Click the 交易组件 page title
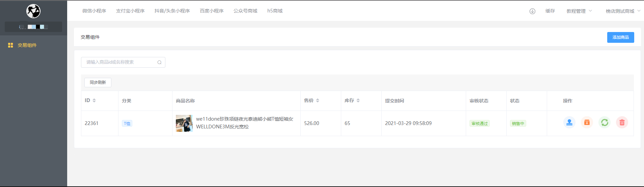The height and width of the screenshot is (187, 644). [90, 37]
